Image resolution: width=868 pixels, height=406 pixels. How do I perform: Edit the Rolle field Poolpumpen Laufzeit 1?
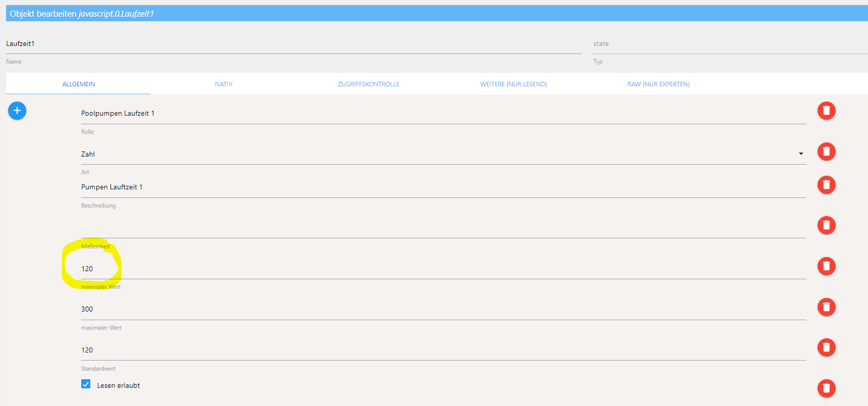coord(444,114)
